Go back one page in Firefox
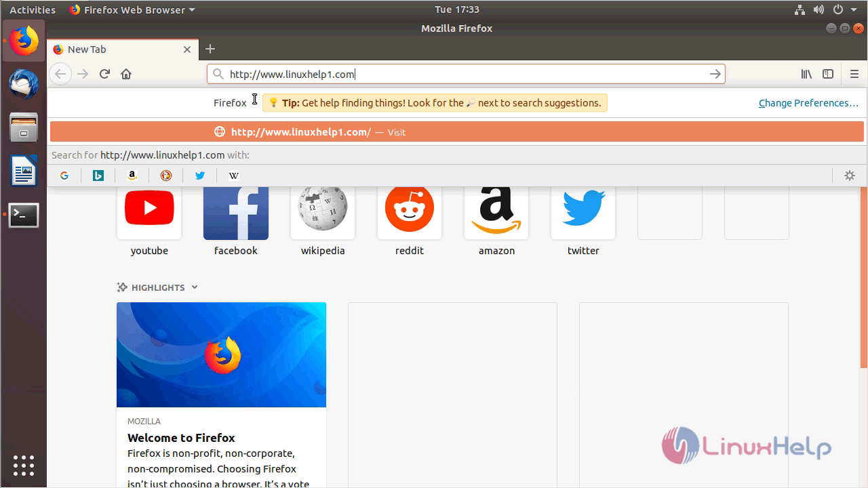 pyautogui.click(x=60, y=74)
